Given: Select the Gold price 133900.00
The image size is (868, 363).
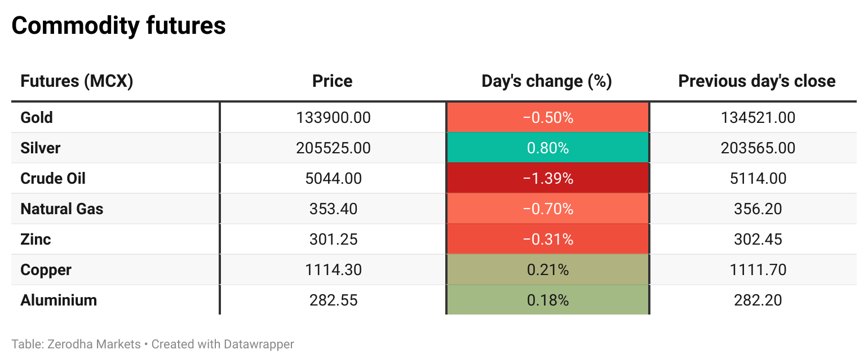Looking at the screenshot, I should coord(333,118).
